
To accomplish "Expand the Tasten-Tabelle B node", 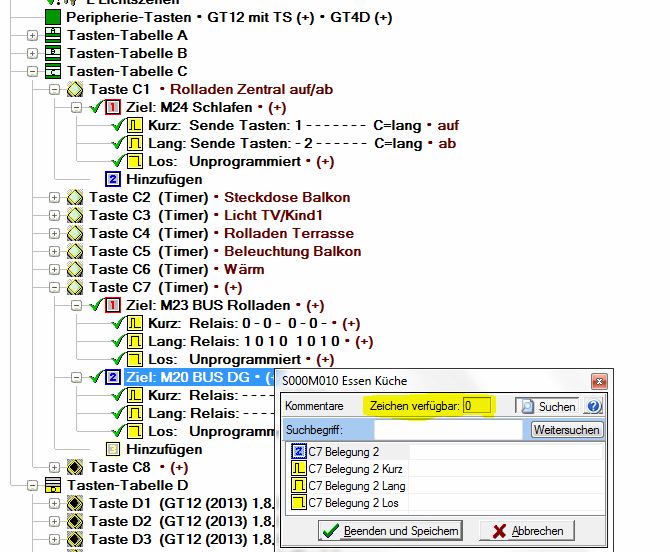I will click(32, 54).
